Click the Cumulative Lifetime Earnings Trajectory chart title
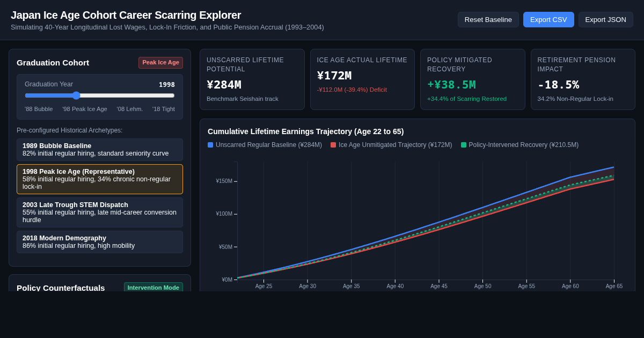The height and width of the screenshot is (338, 644). (x=306, y=131)
